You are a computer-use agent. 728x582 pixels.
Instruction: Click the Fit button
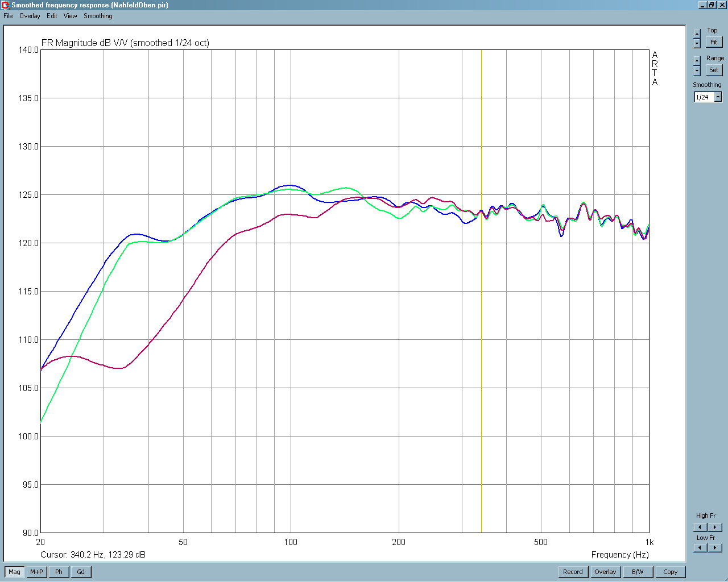coord(714,42)
